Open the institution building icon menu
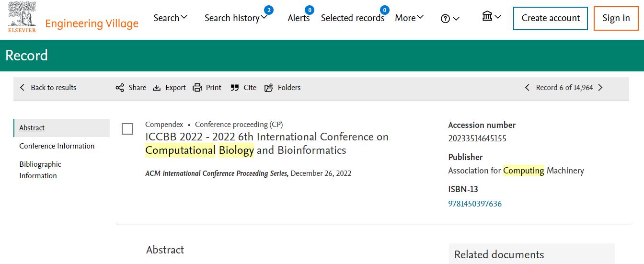The width and height of the screenshot is (644, 264). tap(492, 17)
